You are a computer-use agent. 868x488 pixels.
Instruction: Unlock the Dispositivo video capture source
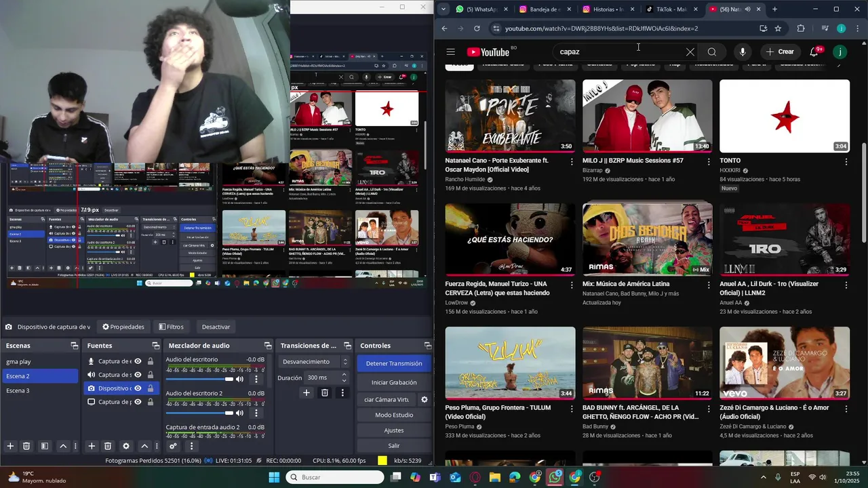click(x=151, y=388)
